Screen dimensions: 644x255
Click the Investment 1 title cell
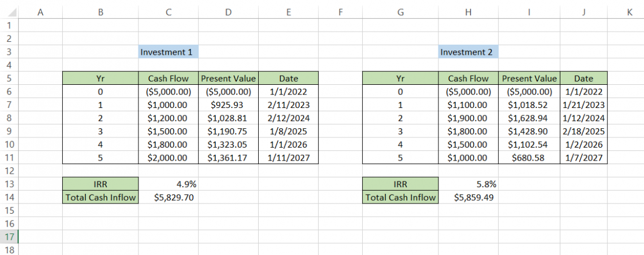pos(168,52)
